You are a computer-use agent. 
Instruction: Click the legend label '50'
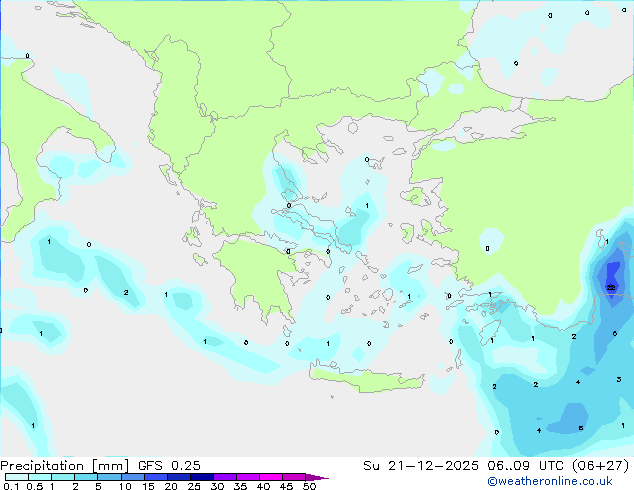point(309,486)
